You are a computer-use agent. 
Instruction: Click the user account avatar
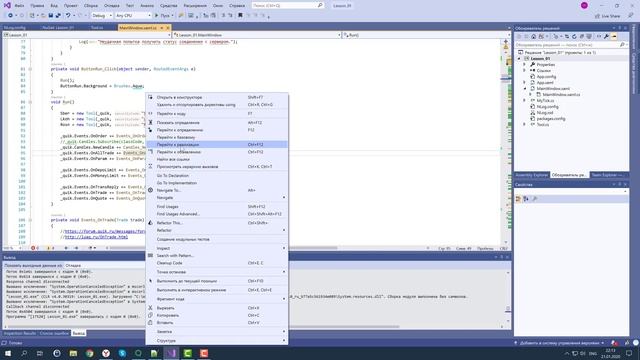click(584, 6)
